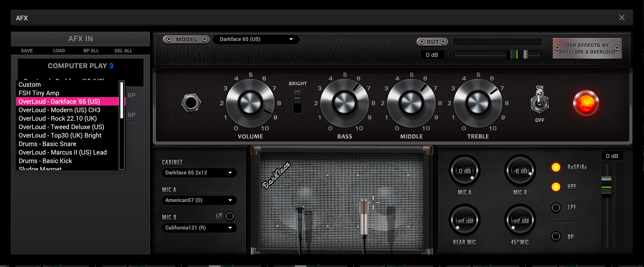This screenshot has width=644, height=267.
Task: Click the cabinet output vertical fader
Action: pos(606,206)
